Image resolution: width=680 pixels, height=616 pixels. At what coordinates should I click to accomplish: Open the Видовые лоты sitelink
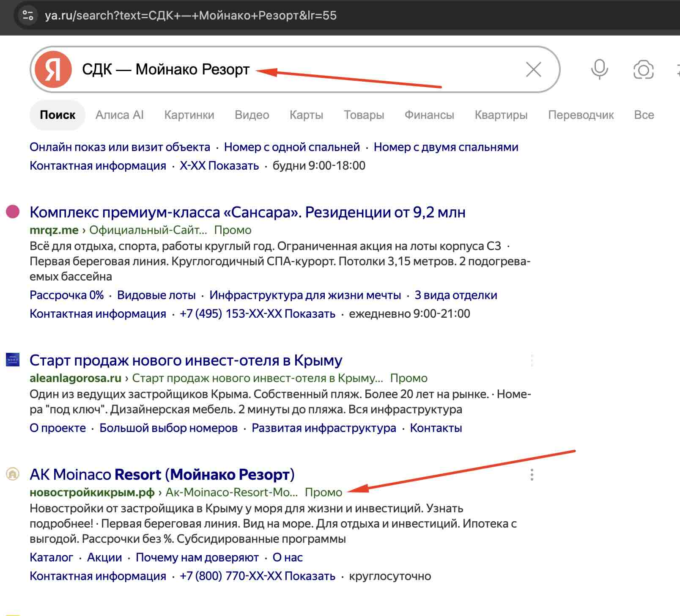click(x=156, y=295)
